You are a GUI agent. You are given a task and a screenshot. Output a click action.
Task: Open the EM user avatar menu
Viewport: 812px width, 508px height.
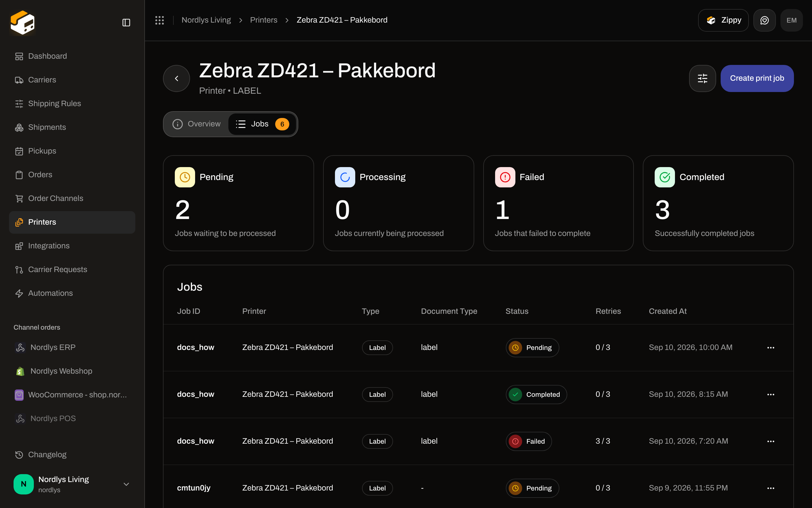[x=791, y=20]
